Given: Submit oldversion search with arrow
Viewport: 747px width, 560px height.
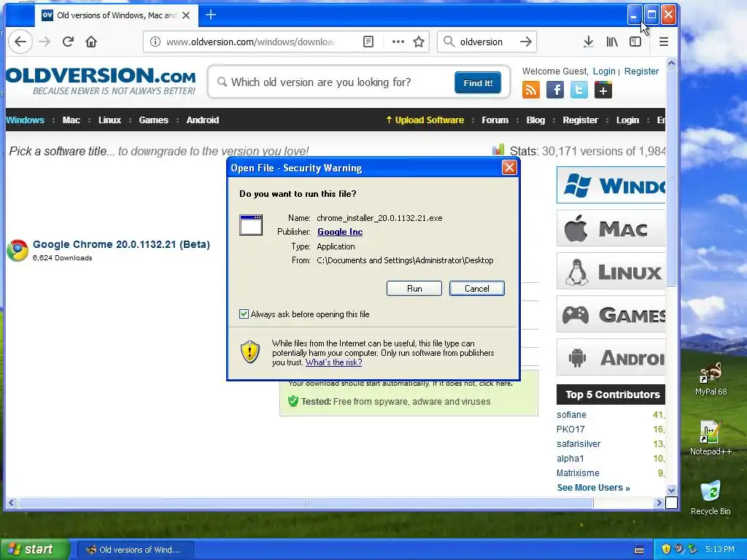Looking at the screenshot, I should pyautogui.click(x=526, y=42).
